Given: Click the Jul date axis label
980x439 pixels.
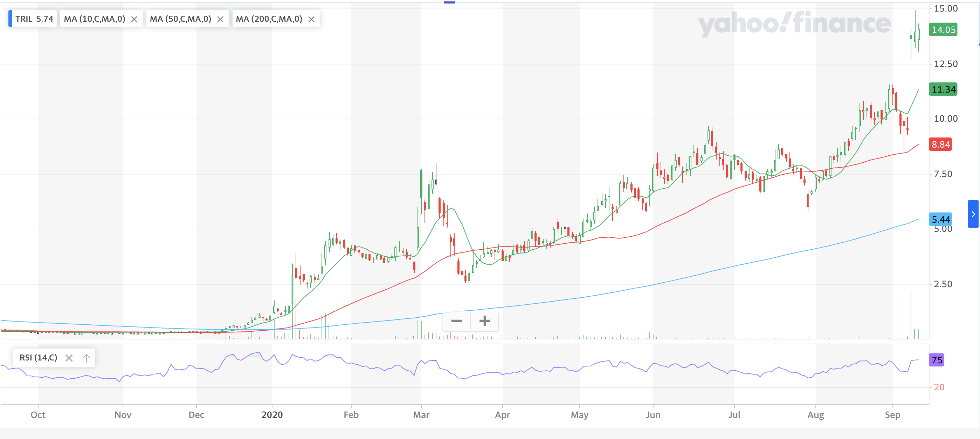Looking at the screenshot, I should 734,415.
